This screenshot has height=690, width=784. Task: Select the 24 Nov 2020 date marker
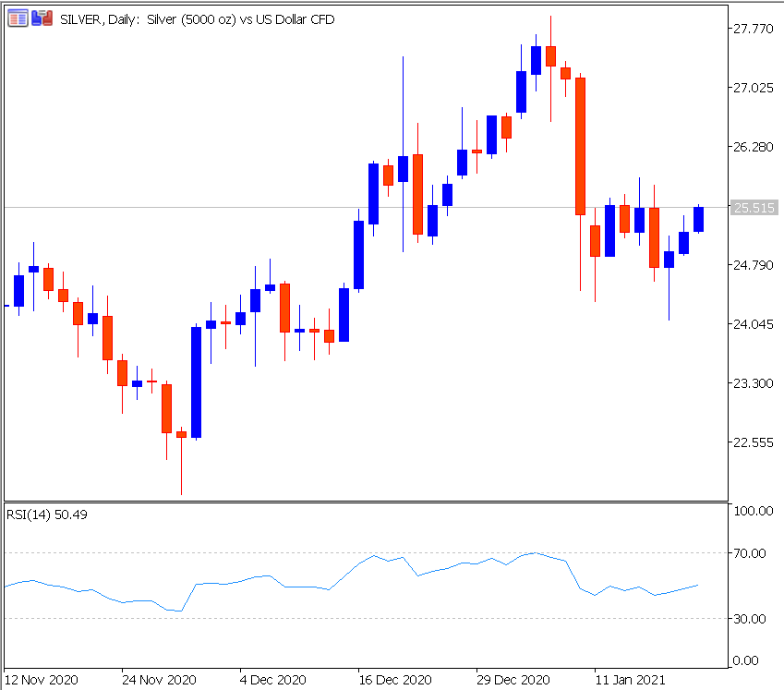coord(159,680)
